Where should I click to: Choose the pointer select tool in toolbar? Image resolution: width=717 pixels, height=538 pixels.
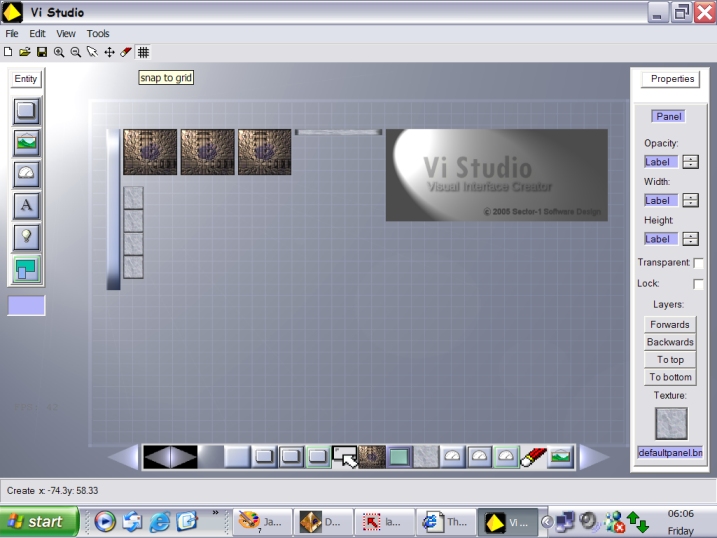click(92, 52)
